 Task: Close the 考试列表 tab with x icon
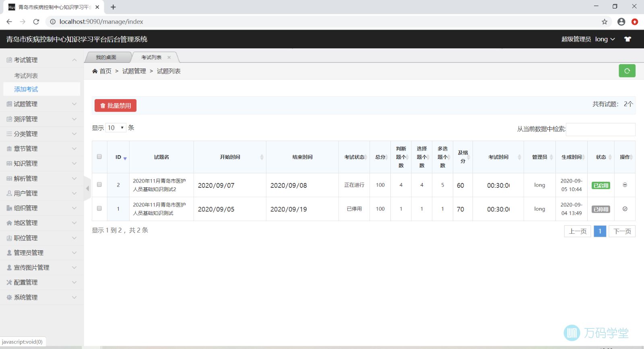pos(169,57)
